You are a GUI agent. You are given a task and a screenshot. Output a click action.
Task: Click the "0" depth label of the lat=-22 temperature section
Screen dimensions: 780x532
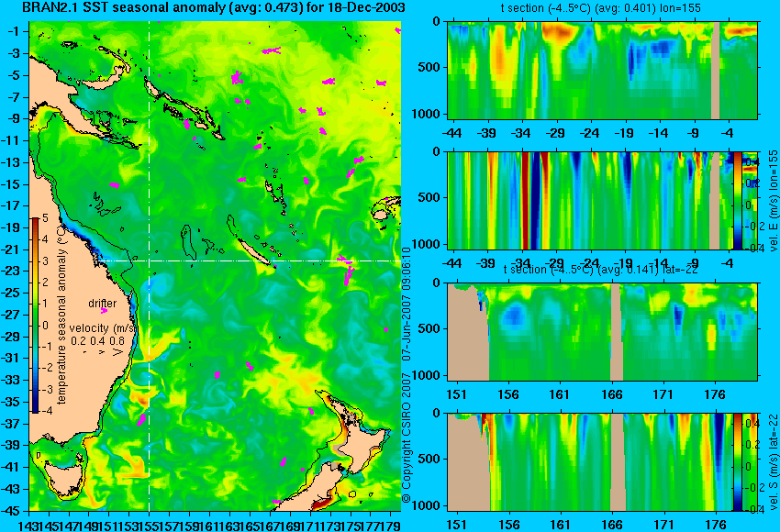[436, 283]
